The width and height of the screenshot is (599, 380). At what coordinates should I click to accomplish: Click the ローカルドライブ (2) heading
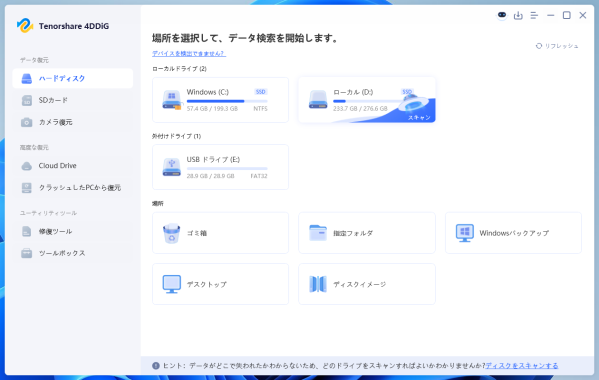point(179,69)
